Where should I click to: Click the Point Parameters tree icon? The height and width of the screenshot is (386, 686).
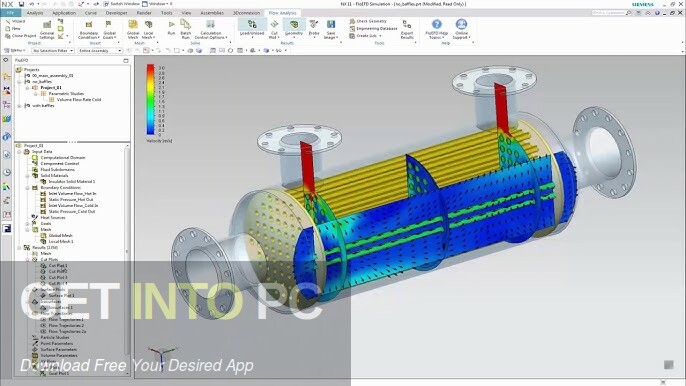coord(35,344)
